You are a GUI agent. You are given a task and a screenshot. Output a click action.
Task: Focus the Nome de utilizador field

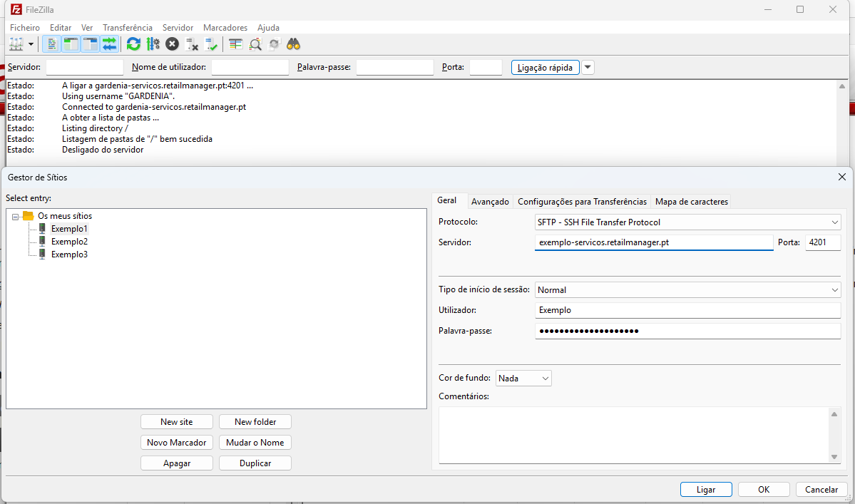click(250, 67)
